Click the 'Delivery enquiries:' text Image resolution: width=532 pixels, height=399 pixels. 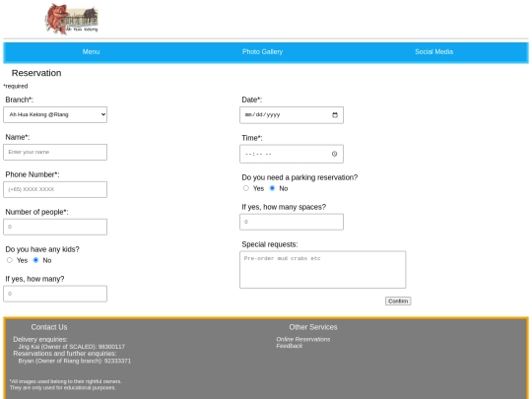pos(40,339)
